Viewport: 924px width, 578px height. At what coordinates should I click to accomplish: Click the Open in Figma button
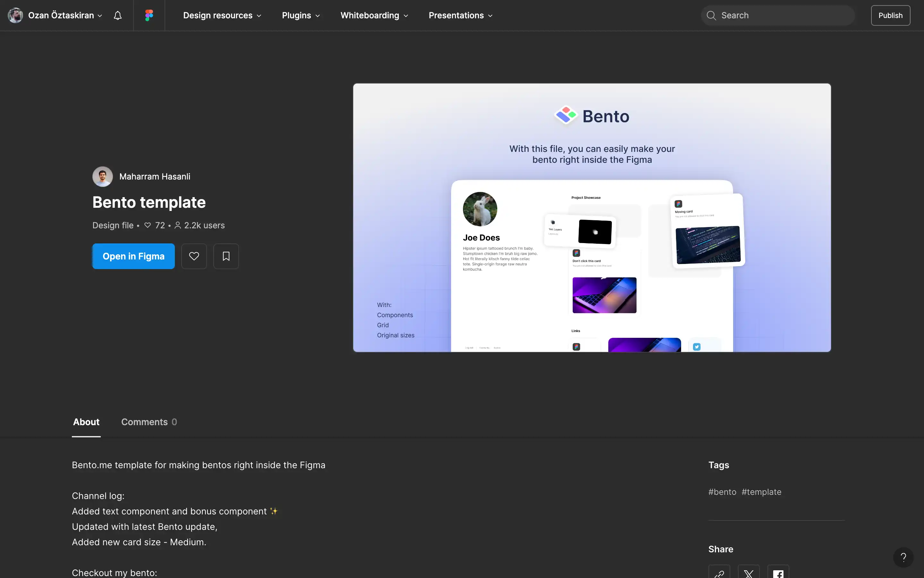[x=134, y=256]
